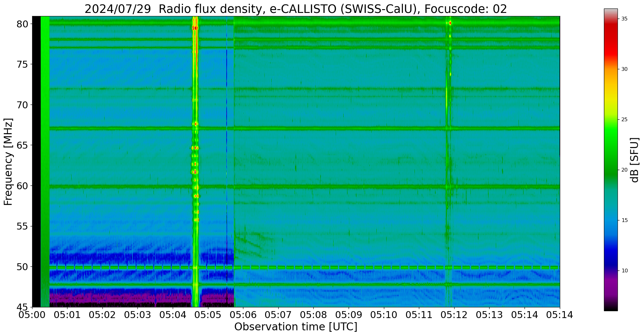Click the 05:03 time tick label
The image size is (644, 336).
tap(137, 315)
